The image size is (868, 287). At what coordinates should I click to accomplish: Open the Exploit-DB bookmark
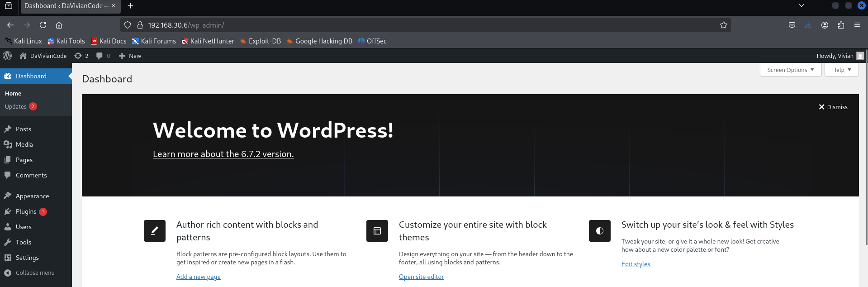tap(260, 41)
